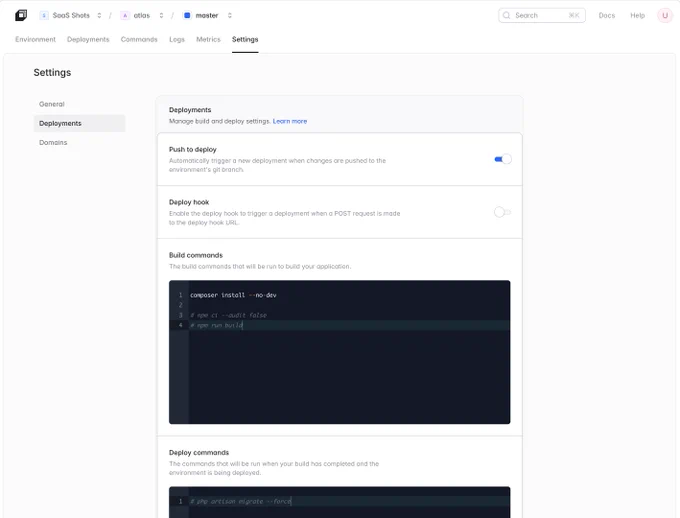680x518 pixels.
Task: Click the line 'composer install --no-dev'
Action: [x=233, y=295]
